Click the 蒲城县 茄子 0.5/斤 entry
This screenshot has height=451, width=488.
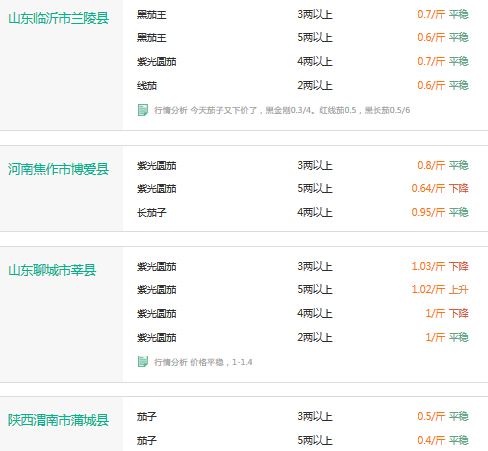[303, 416]
